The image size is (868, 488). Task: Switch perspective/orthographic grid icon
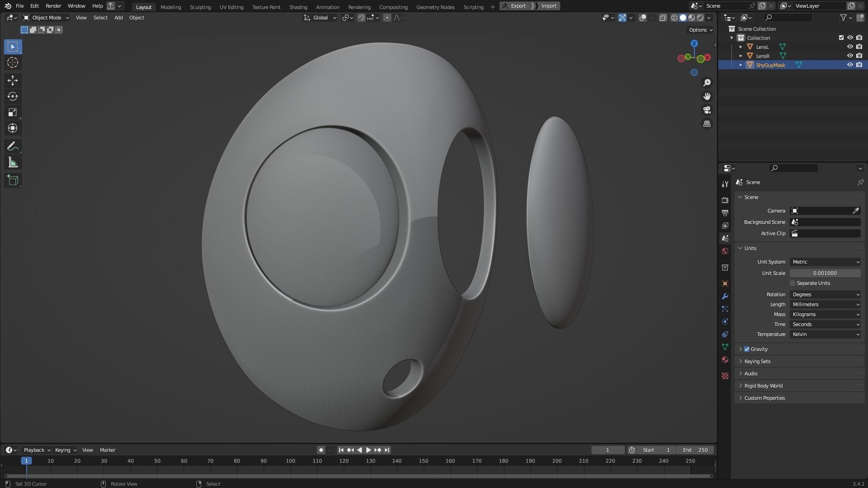click(x=707, y=123)
